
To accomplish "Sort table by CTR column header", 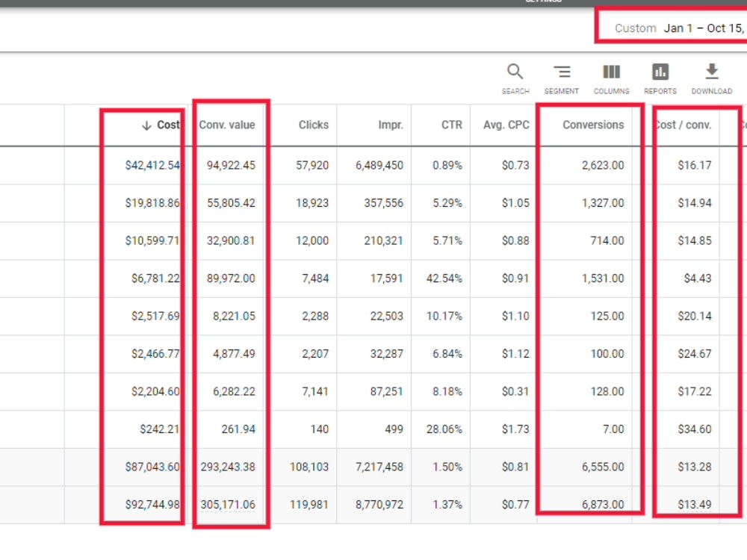I will [452, 125].
